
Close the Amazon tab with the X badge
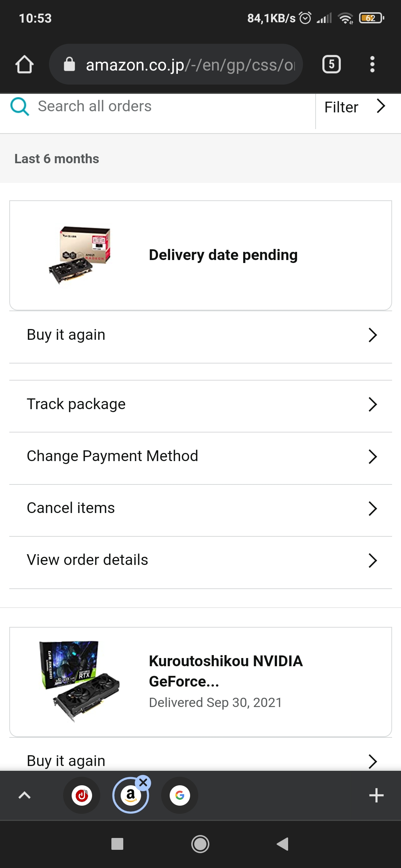(143, 783)
